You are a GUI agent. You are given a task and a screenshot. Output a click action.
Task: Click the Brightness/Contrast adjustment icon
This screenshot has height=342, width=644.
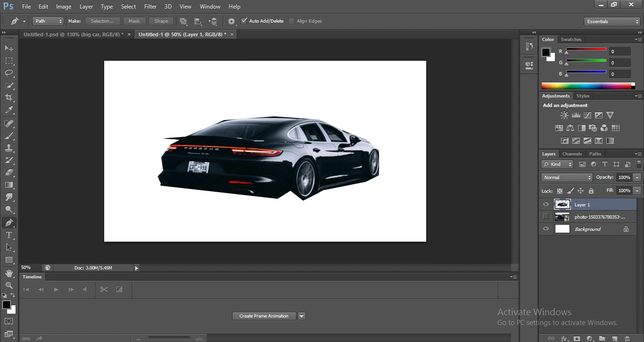point(564,115)
